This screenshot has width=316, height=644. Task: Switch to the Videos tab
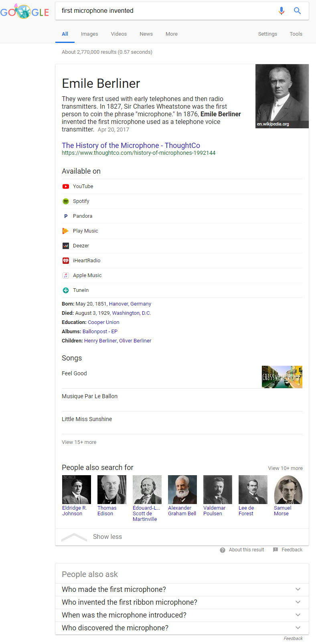pyautogui.click(x=119, y=34)
